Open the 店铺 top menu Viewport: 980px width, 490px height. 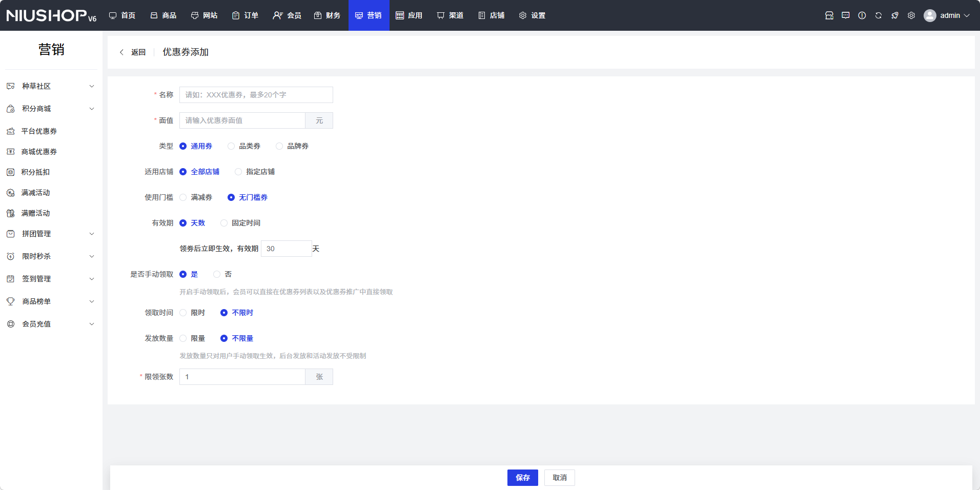[492, 15]
